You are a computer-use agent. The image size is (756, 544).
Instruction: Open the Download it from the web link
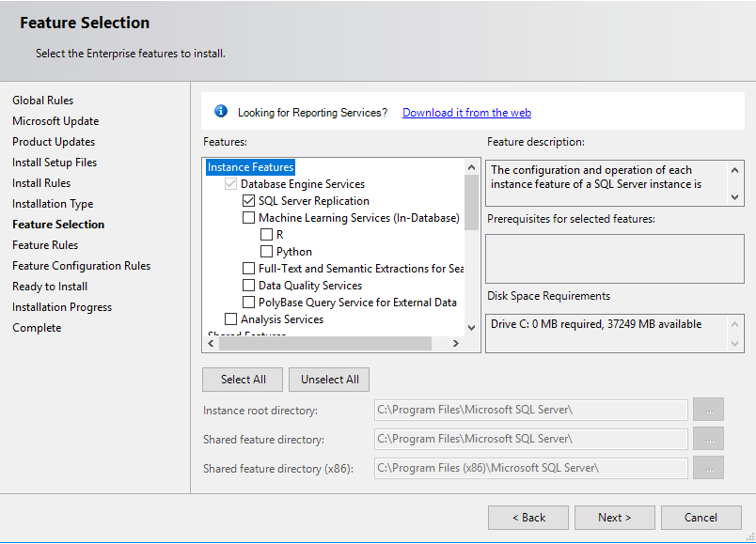466,112
